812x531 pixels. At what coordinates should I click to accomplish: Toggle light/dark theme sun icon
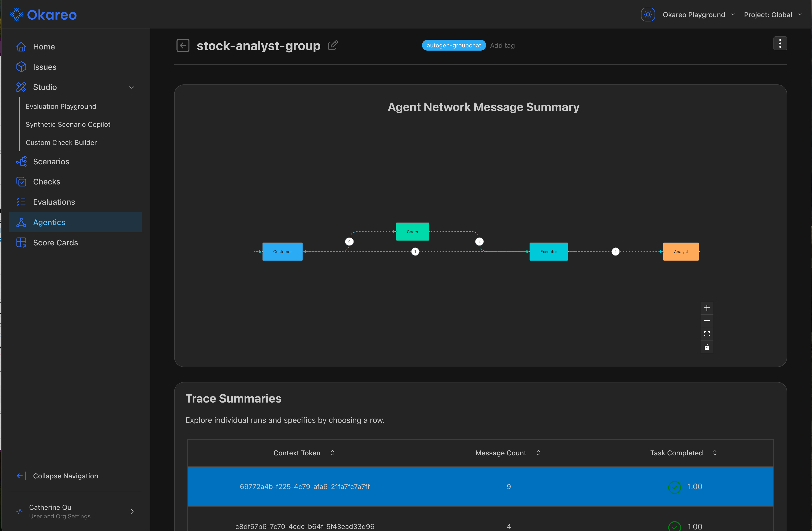(x=648, y=15)
